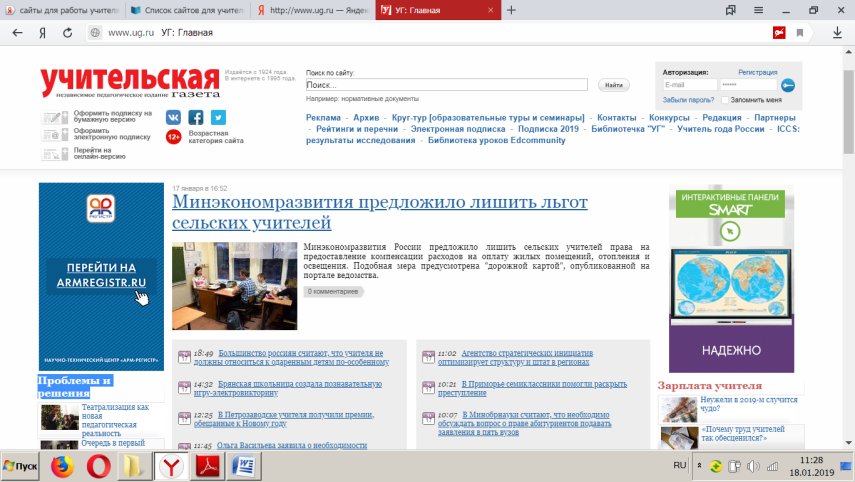Click '0 комментариев' button

(x=333, y=292)
